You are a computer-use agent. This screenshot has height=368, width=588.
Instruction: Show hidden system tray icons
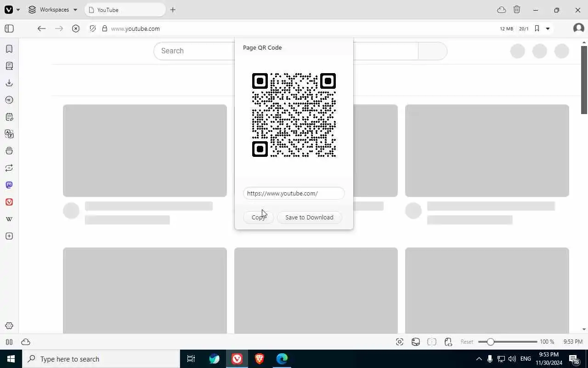click(479, 359)
